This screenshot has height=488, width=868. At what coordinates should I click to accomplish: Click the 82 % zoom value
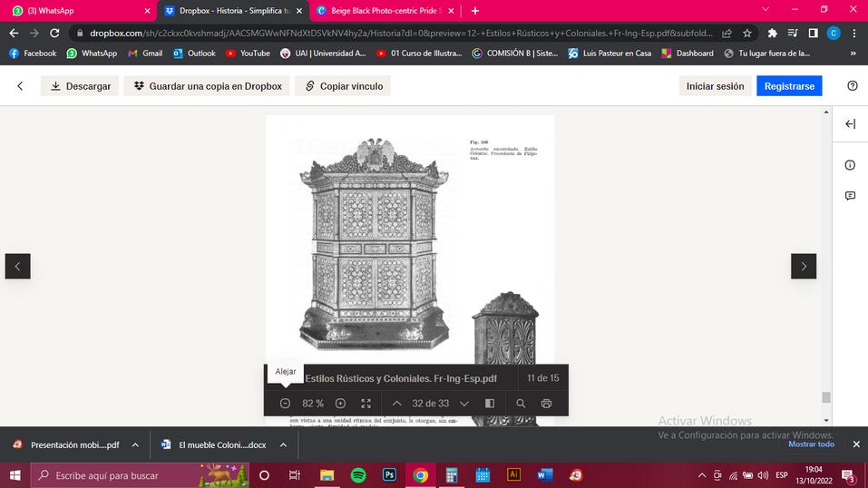click(x=313, y=404)
